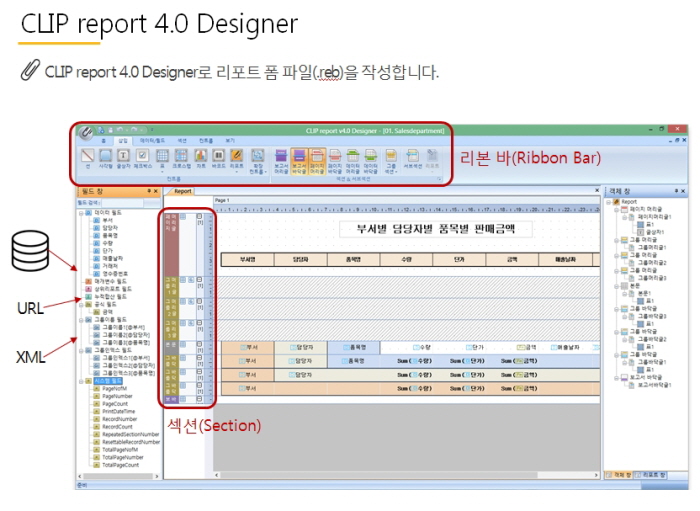Collapse the Group index field (그룹인덱스 필드) node

pos(81,351)
